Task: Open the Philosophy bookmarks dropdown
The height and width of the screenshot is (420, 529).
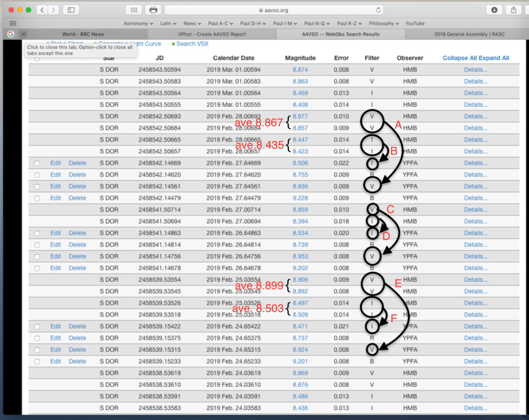Action: pos(384,23)
